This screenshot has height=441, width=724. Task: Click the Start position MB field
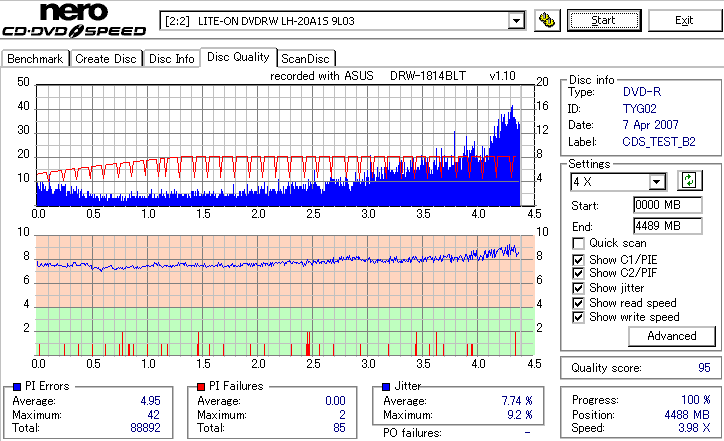[x=668, y=205]
